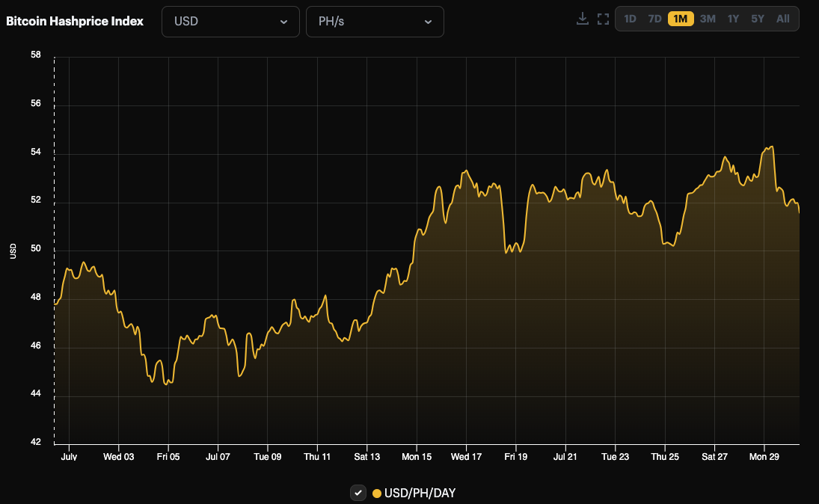Viewport: 819px width, 504px height.
Task: Click the expand-to-fullscreen brackets icon
Action: (x=603, y=19)
